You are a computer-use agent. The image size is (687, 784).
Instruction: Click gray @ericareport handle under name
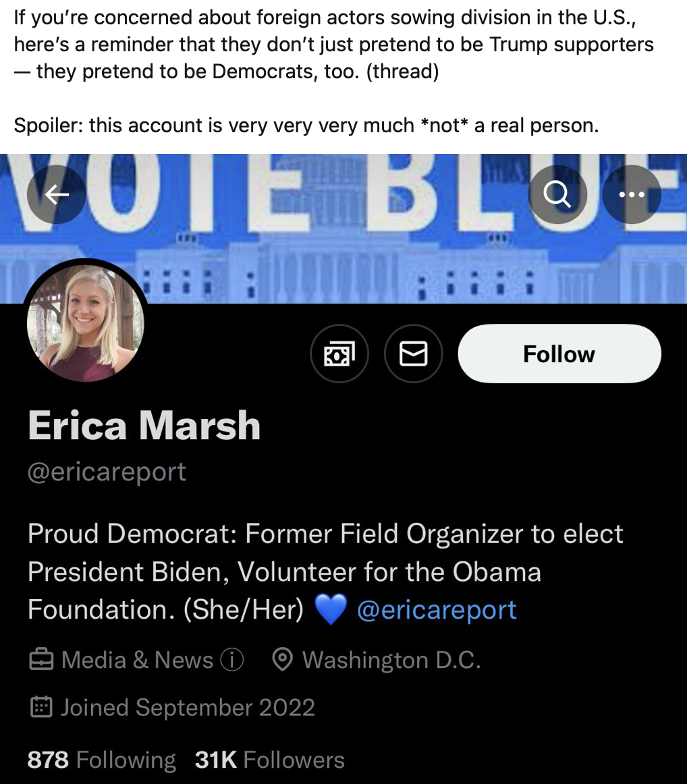pos(107,472)
